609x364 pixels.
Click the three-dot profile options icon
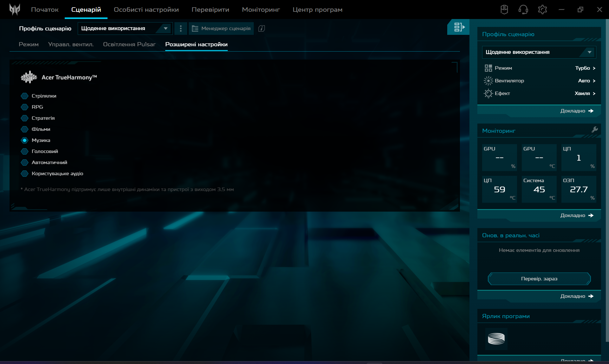(x=181, y=29)
